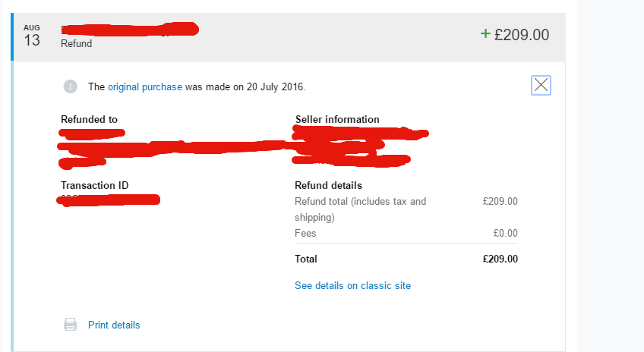644x352 pixels.
Task: Open the "original purchase" link
Action: coord(144,87)
